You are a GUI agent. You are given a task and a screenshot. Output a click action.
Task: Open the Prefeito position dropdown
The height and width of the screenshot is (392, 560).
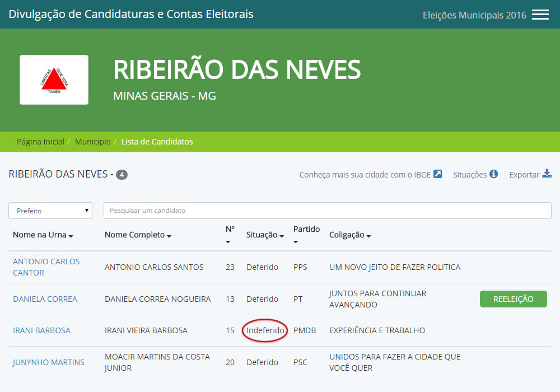point(50,211)
